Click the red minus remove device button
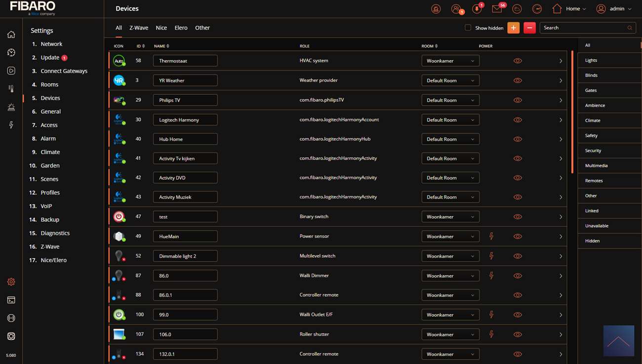The image size is (642, 364). pos(529,28)
